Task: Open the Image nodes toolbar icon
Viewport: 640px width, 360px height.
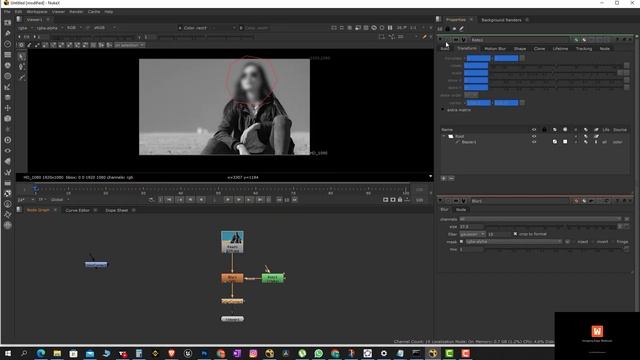Action: 7,22
